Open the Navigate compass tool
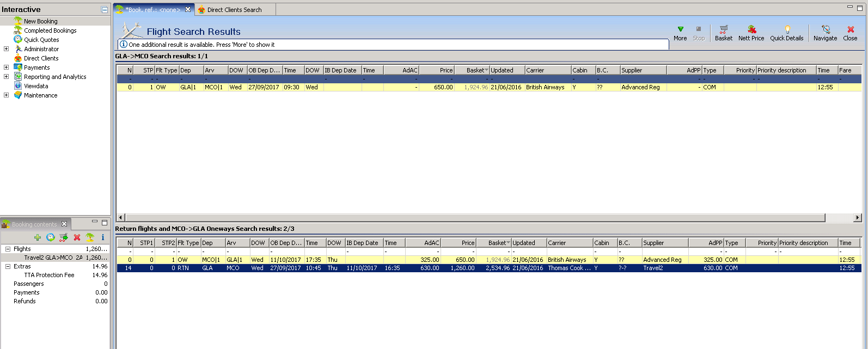This screenshot has height=349, width=868. coord(825,33)
